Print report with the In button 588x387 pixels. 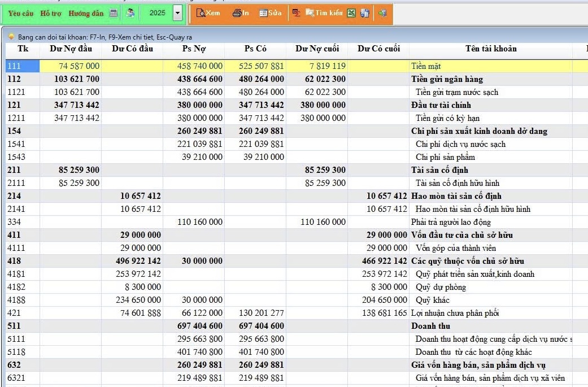(241, 13)
